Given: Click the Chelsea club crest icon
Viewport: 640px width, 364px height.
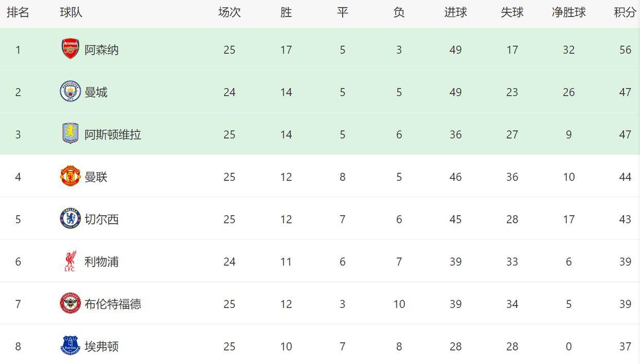Looking at the screenshot, I should (x=70, y=219).
